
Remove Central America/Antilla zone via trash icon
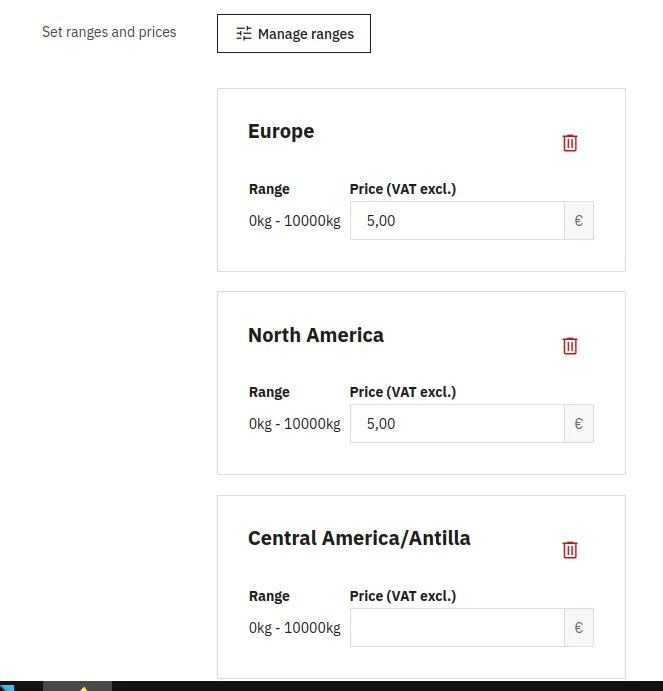point(570,550)
